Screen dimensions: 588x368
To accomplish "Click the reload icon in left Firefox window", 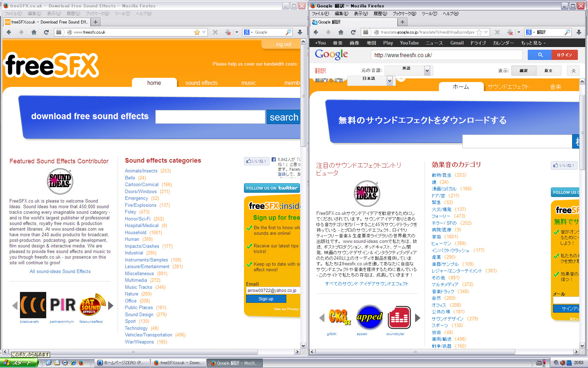I will click(x=46, y=32).
